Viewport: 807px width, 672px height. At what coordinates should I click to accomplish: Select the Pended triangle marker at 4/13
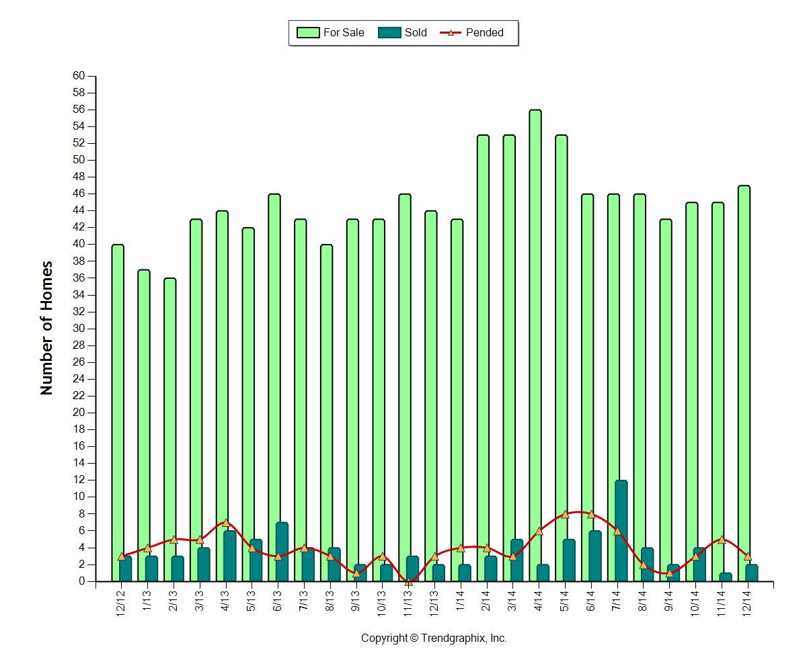[x=226, y=523]
